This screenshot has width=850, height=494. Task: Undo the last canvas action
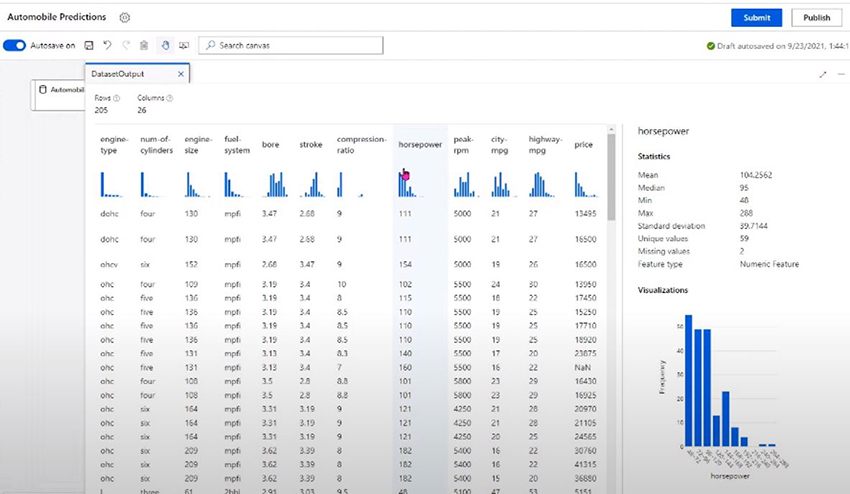pos(107,46)
